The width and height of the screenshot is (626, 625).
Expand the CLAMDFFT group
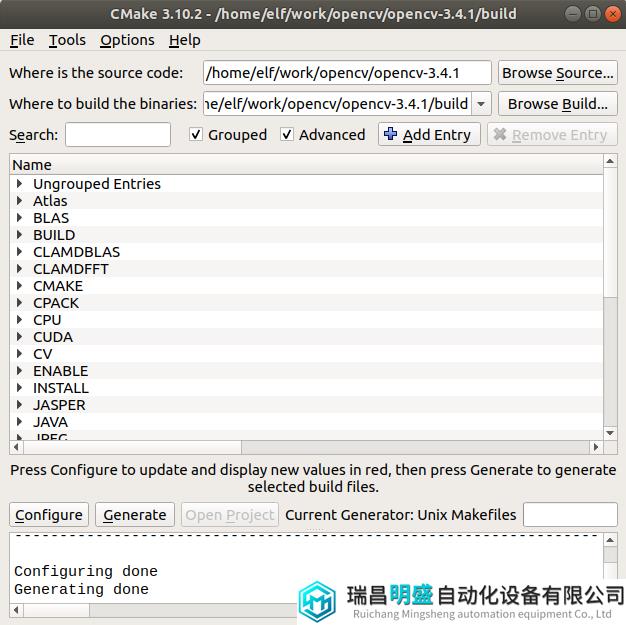19,269
